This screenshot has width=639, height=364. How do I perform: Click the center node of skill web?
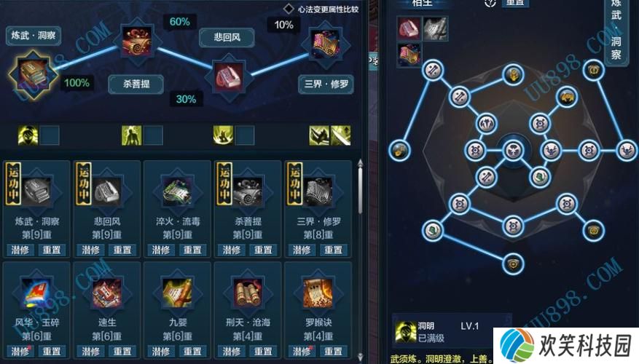pyautogui.click(x=513, y=150)
